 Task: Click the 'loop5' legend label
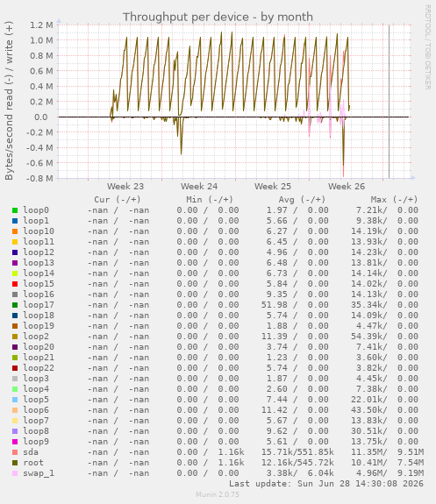coord(36,400)
